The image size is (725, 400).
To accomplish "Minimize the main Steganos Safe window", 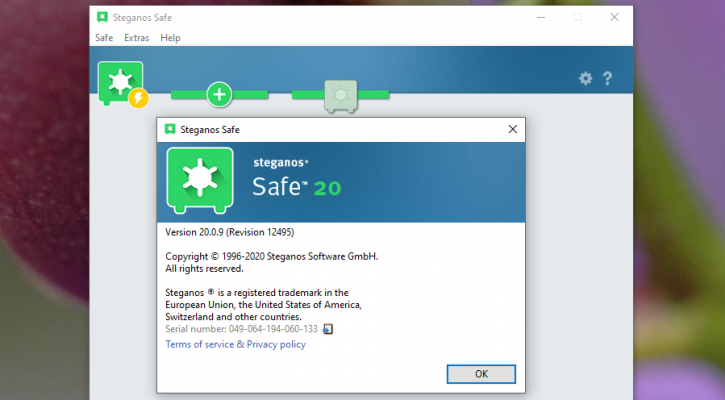I will 540,17.
